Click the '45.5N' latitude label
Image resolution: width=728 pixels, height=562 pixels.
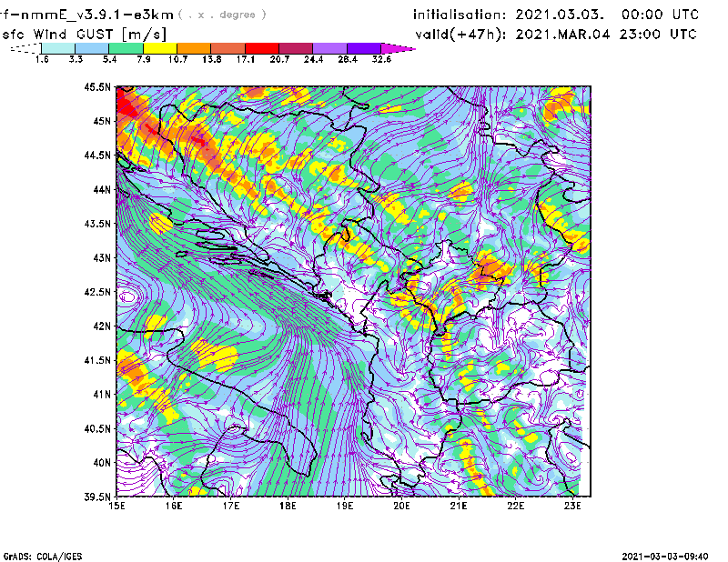point(98,86)
